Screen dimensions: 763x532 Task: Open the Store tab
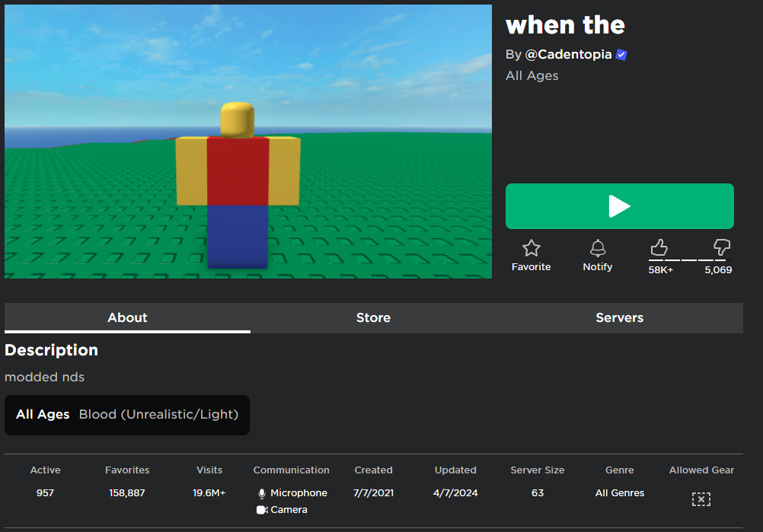pyautogui.click(x=373, y=318)
